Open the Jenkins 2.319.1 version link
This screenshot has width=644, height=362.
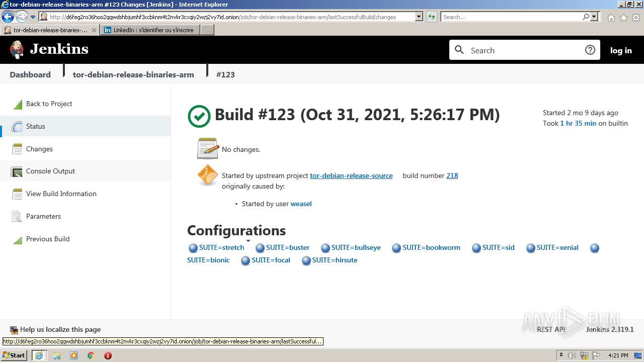click(610, 329)
